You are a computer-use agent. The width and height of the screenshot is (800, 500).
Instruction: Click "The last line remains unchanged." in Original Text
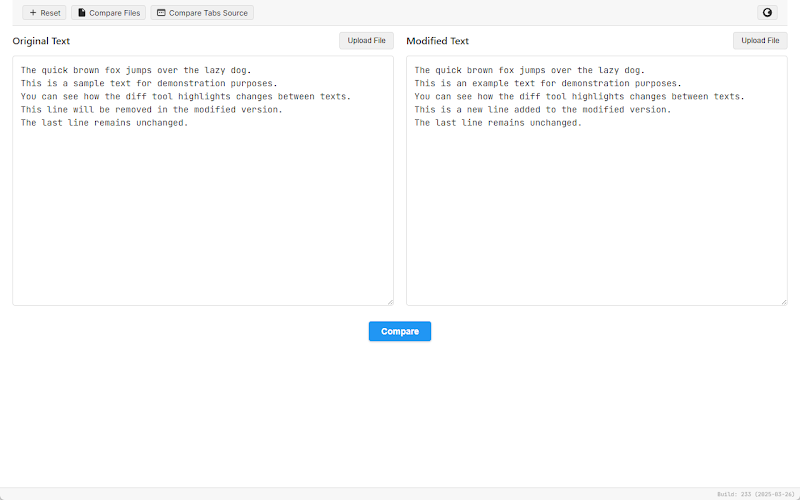(x=105, y=123)
